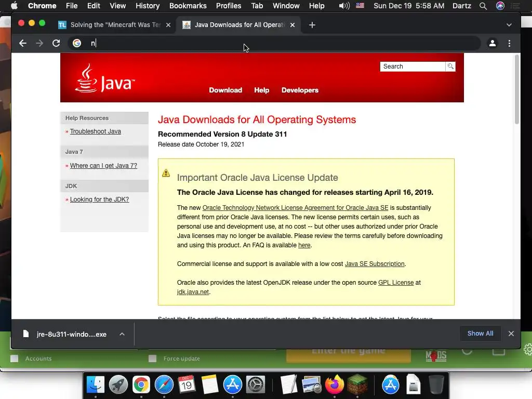Click the volume icon in menu bar
The image size is (532, 399).
(344, 6)
